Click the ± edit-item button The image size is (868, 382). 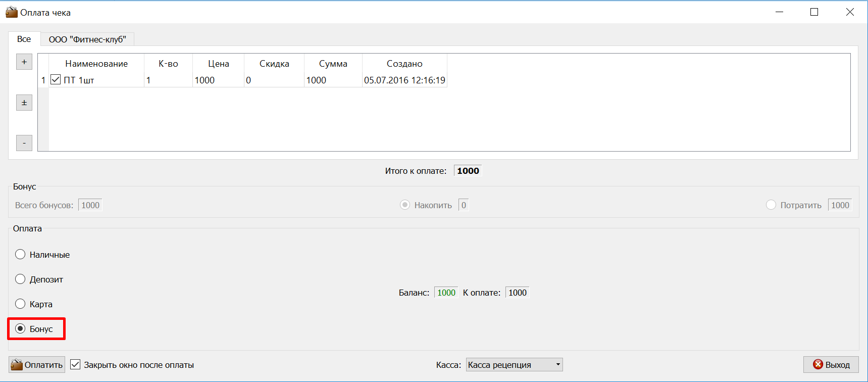pos(24,103)
